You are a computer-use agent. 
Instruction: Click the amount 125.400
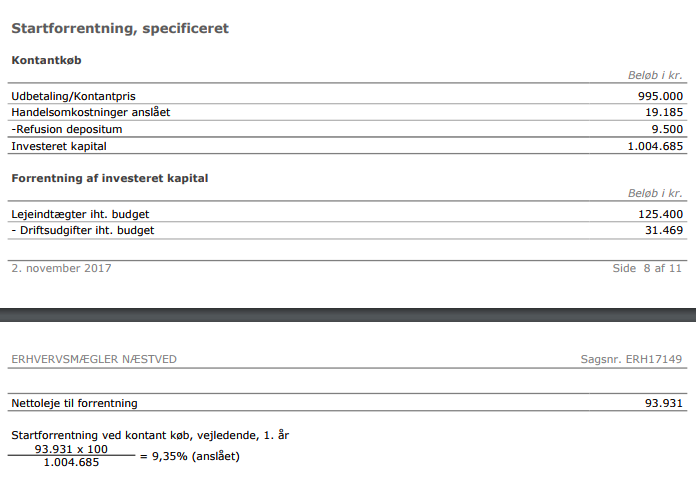click(x=660, y=214)
